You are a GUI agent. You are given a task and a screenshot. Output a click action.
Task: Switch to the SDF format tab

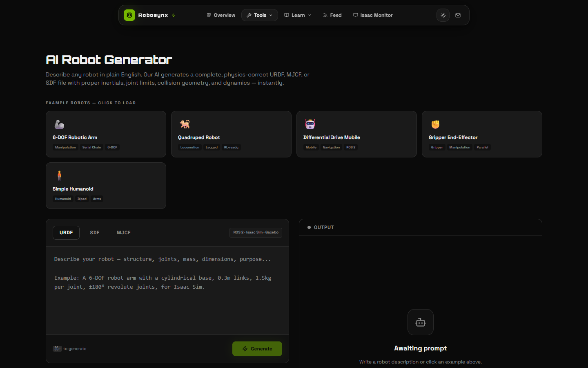click(95, 233)
